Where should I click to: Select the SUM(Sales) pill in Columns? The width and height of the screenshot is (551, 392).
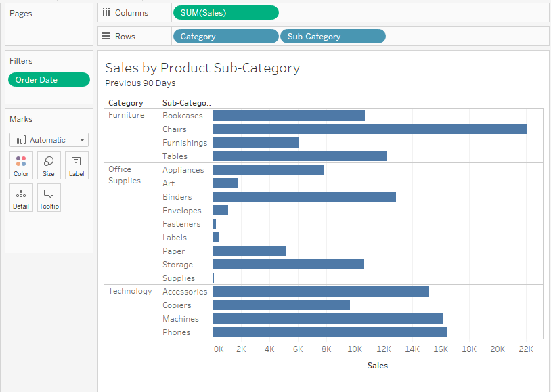225,13
